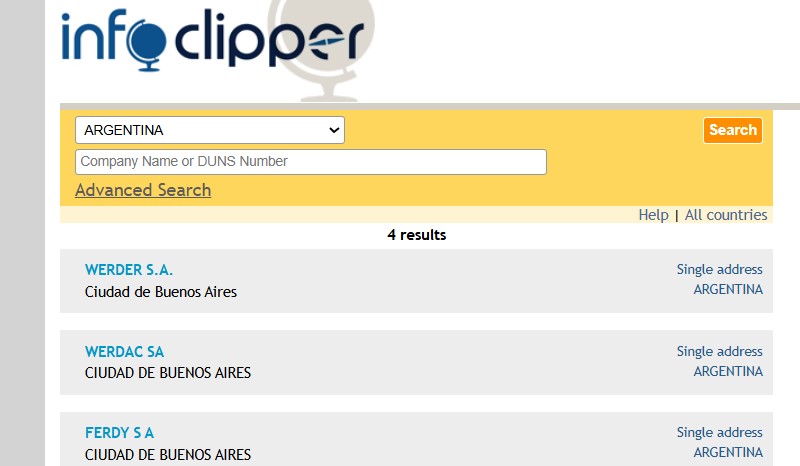Open the FERDY S A company result
The width and height of the screenshot is (800, 466).
point(119,433)
